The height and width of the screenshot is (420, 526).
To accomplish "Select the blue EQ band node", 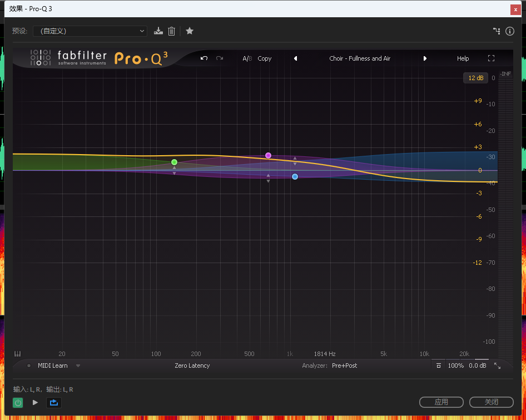I will coord(295,176).
